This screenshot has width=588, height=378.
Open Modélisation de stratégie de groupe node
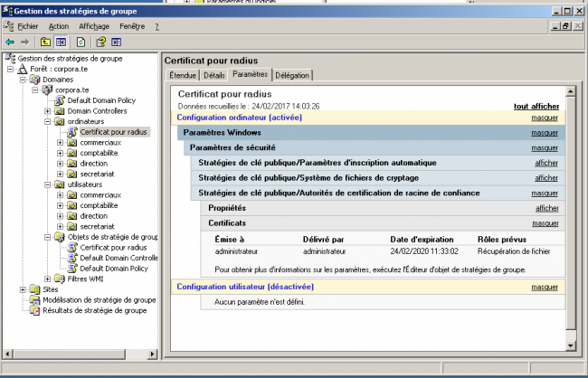(99, 299)
